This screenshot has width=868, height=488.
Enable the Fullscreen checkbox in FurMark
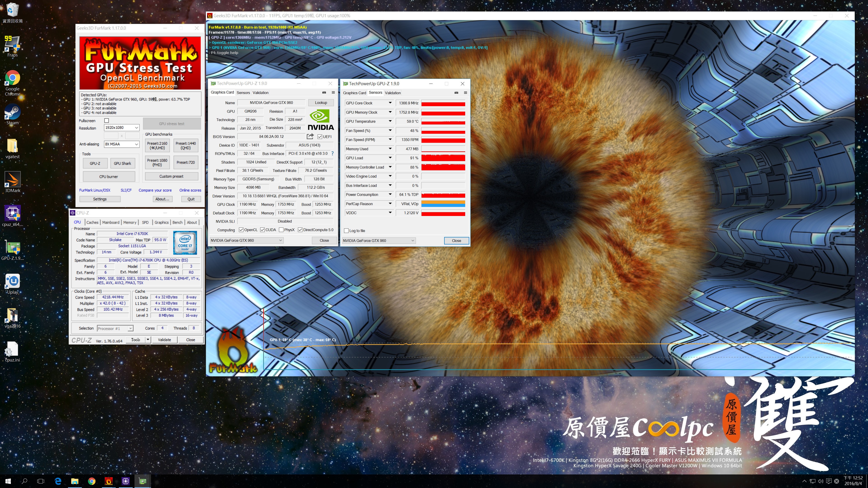[106, 121]
